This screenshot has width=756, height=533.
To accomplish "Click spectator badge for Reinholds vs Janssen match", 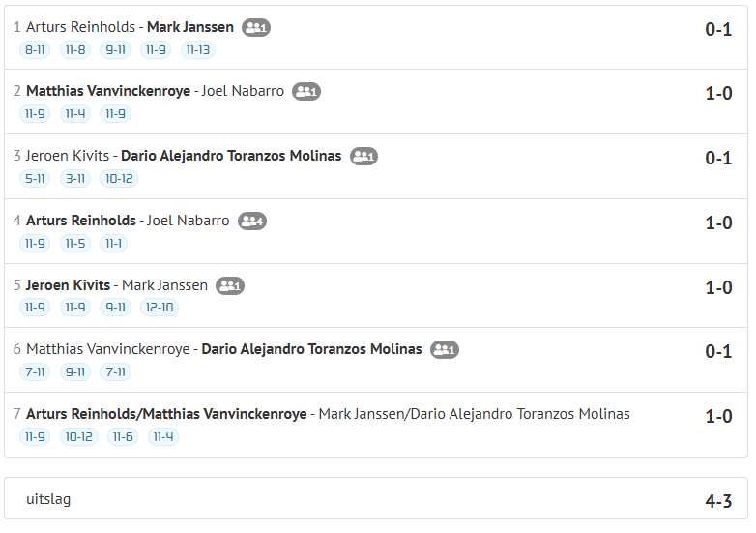I will tap(256, 27).
